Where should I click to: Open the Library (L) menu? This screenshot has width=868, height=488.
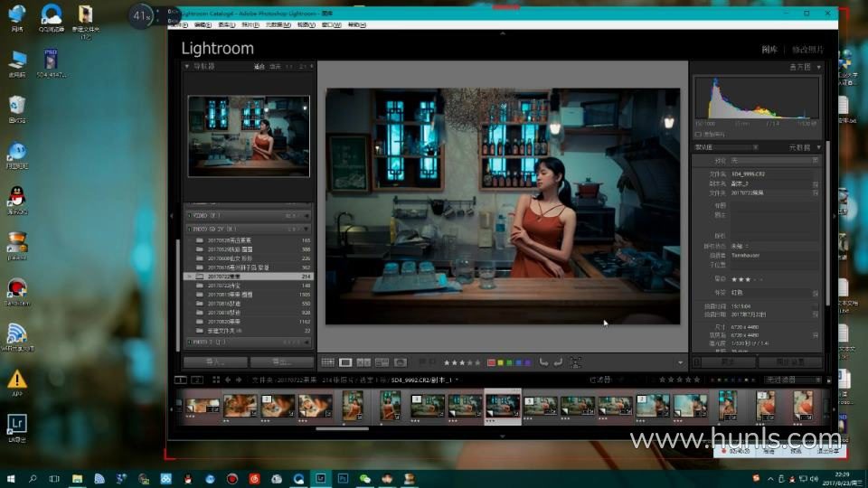point(226,25)
